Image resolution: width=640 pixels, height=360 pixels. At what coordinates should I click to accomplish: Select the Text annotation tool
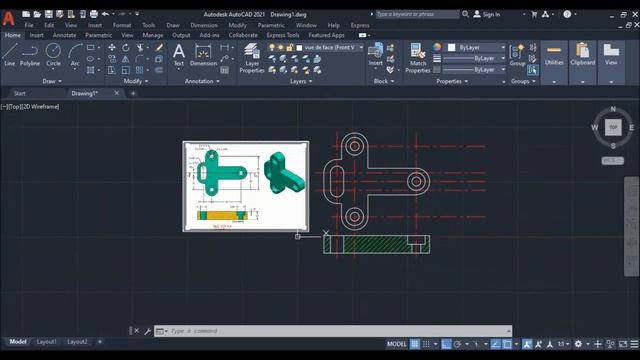(178, 55)
